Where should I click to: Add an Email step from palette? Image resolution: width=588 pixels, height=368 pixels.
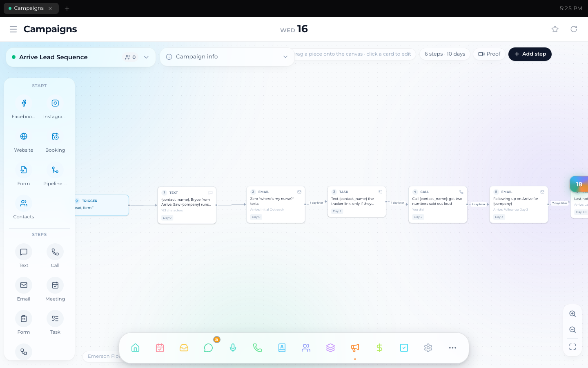tap(24, 285)
